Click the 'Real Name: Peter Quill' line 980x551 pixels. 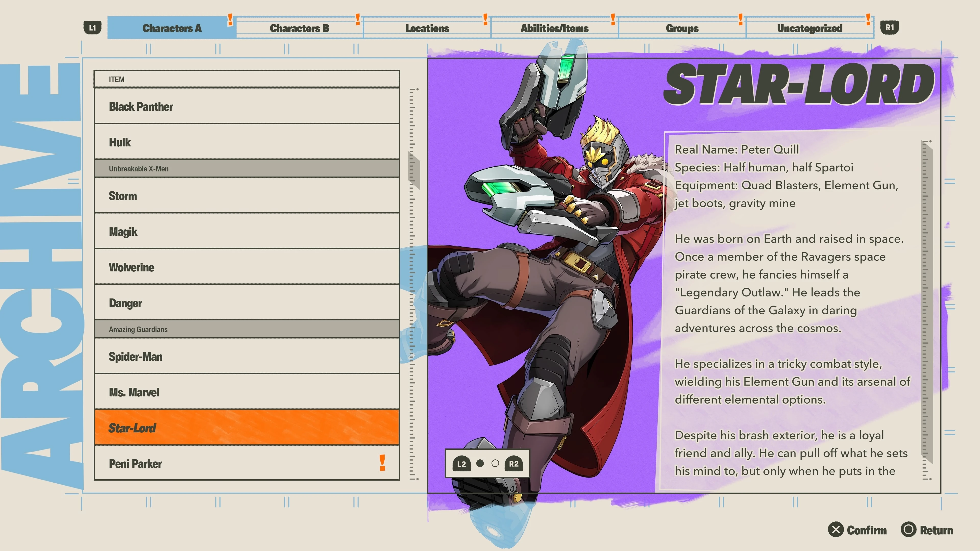(737, 149)
